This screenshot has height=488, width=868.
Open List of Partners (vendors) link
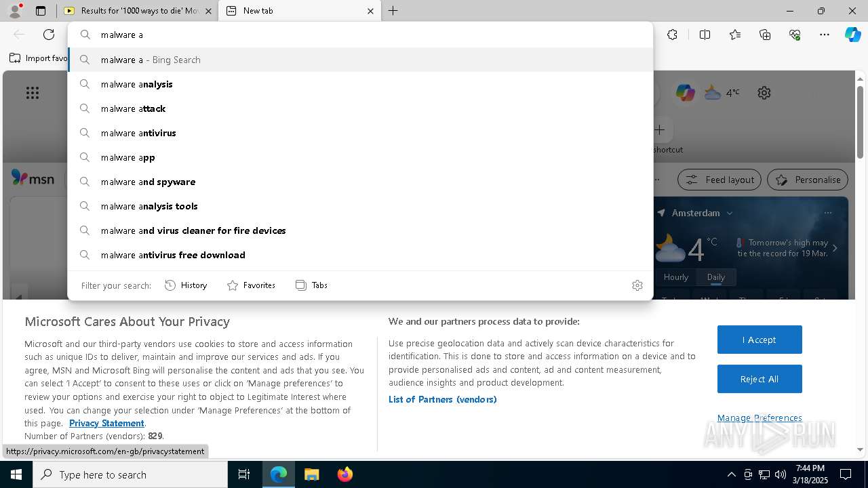tap(443, 399)
